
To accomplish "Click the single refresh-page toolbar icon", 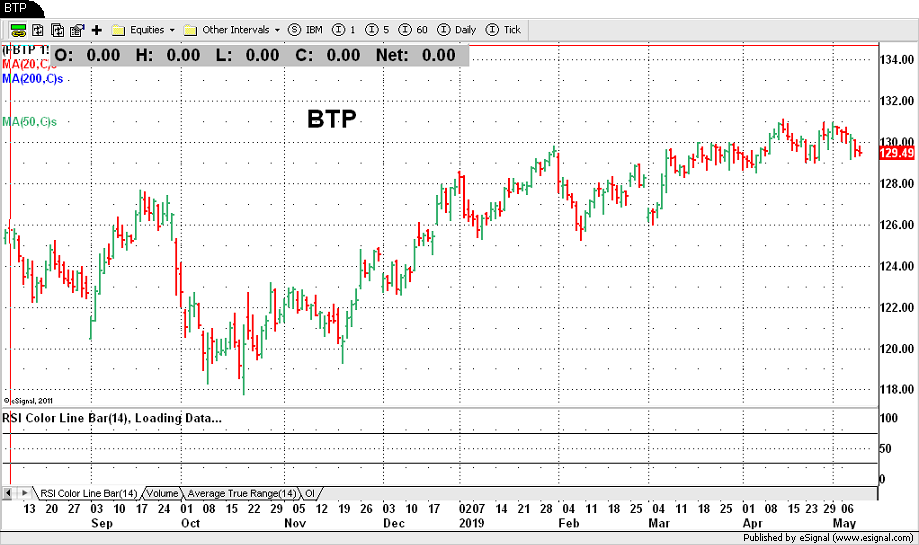I will pos(38,30).
